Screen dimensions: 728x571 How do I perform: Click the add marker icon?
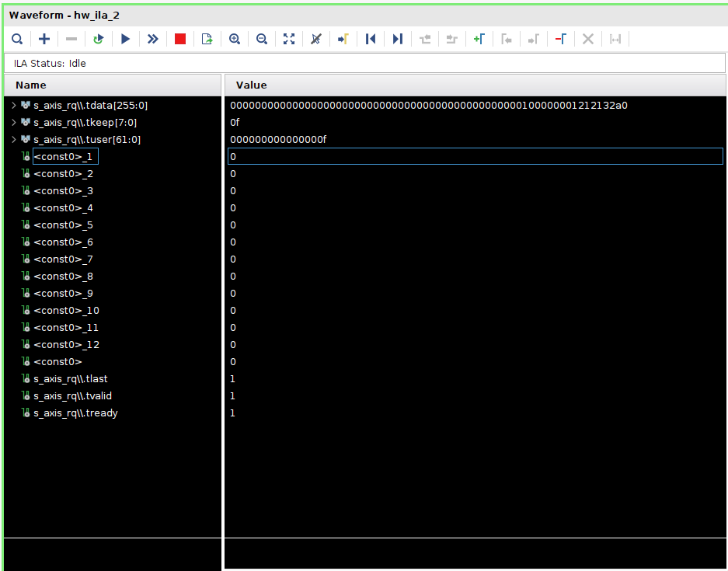click(x=479, y=39)
